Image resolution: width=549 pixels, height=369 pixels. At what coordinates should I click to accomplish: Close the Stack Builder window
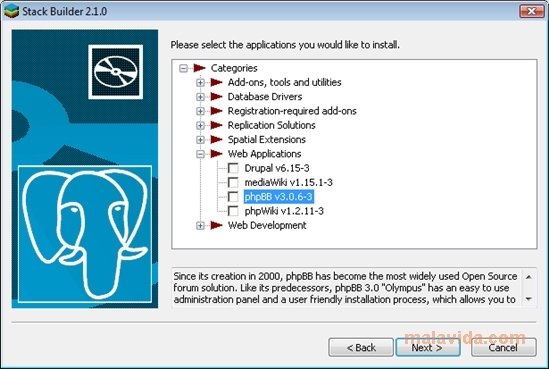(531, 11)
